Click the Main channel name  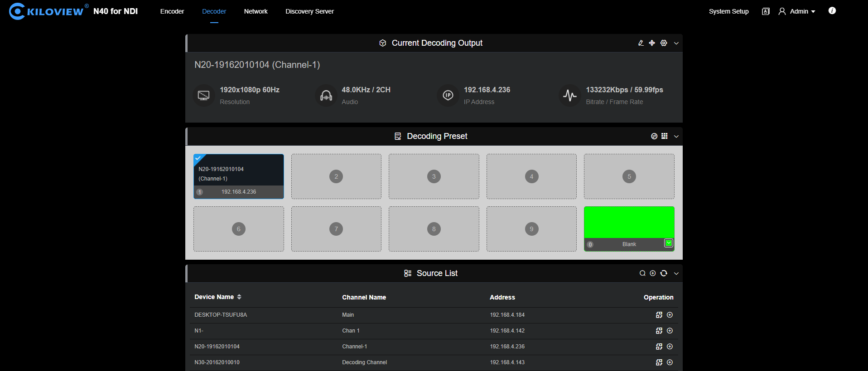pyautogui.click(x=348, y=315)
